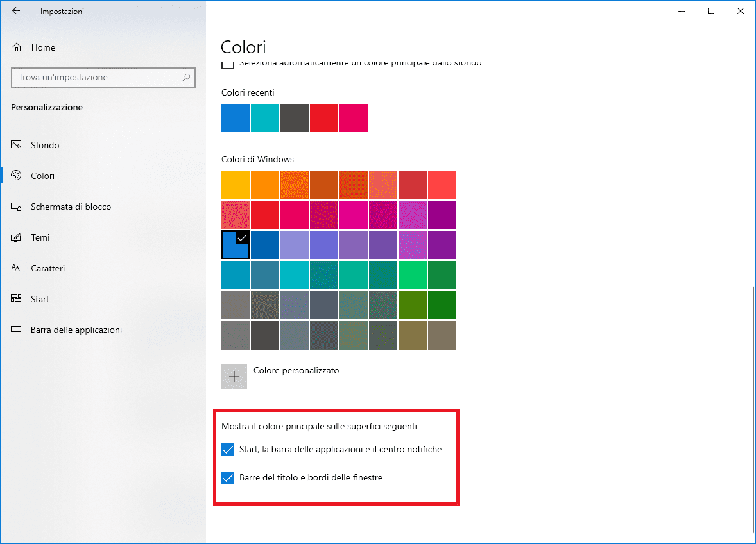The height and width of the screenshot is (544, 756).
Task: Toggle automatic accent color selection checkbox
Action: point(227,64)
